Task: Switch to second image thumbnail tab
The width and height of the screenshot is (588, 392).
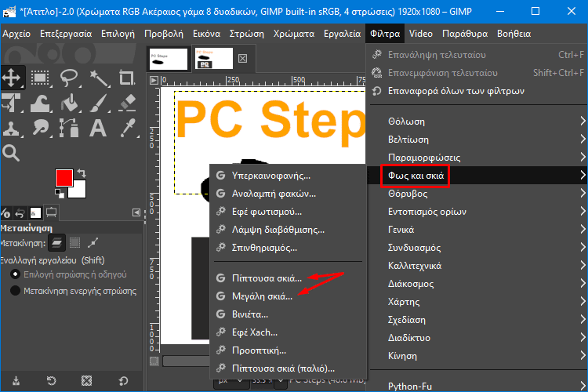Action: click(x=214, y=59)
